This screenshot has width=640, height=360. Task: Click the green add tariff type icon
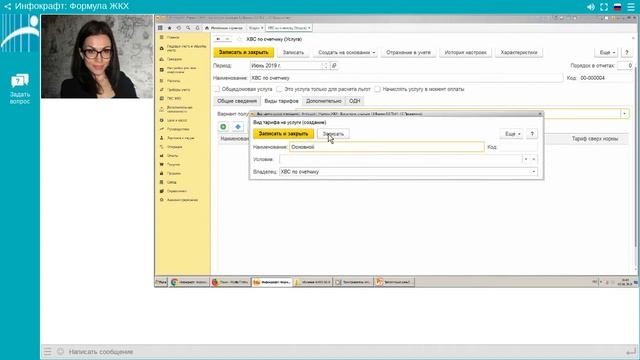pyautogui.click(x=223, y=127)
